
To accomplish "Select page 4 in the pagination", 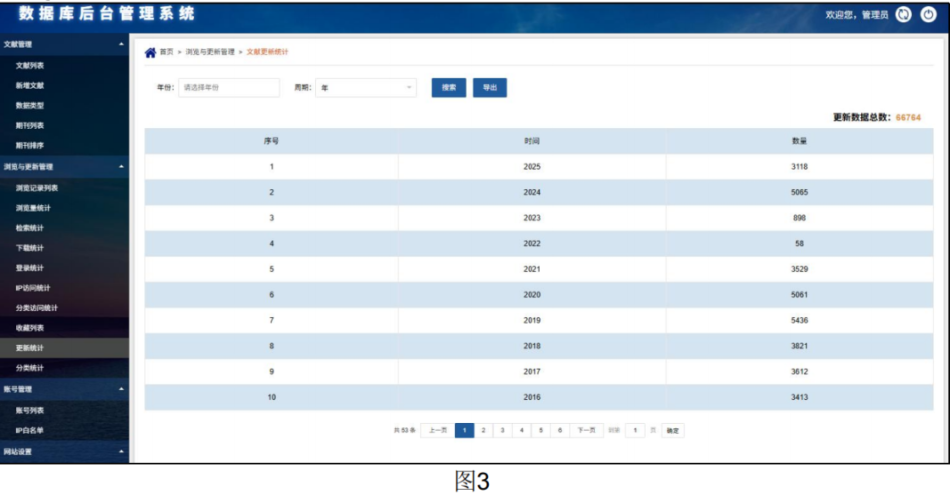I will click(522, 430).
